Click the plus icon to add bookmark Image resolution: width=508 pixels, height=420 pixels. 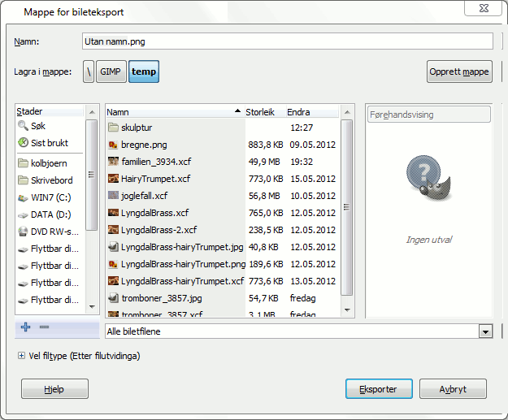tap(25, 327)
